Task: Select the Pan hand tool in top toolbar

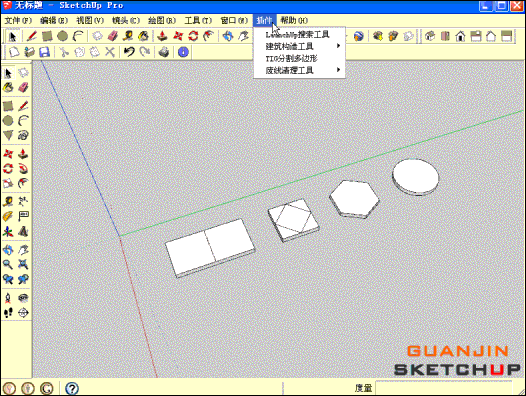Action: pos(244,36)
